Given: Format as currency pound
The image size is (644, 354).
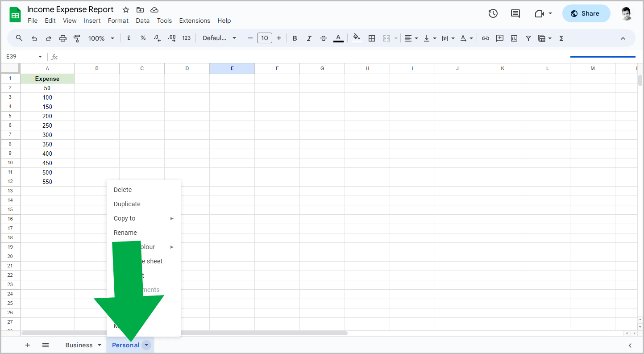Looking at the screenshot, I should (129, 38).
